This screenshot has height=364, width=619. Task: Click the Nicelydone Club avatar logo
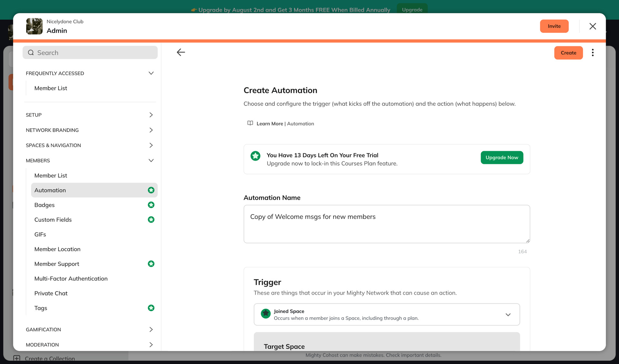[34, 26]
